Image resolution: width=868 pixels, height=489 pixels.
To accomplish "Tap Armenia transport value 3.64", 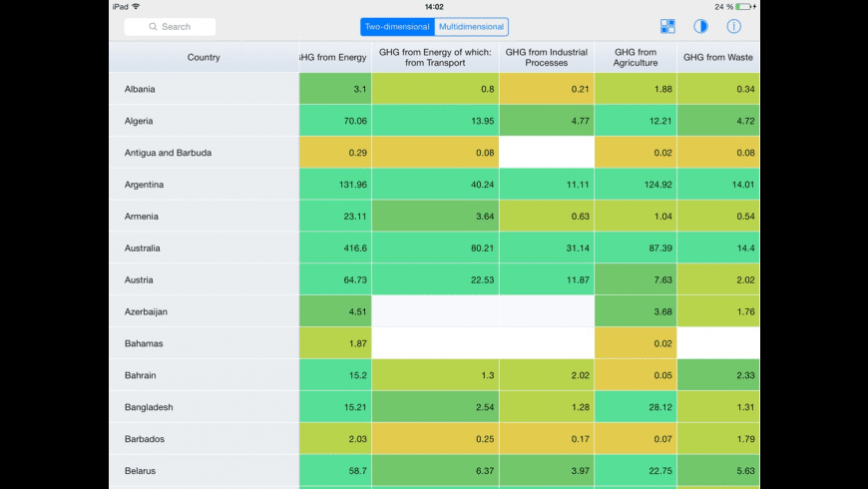I will 435,216.
